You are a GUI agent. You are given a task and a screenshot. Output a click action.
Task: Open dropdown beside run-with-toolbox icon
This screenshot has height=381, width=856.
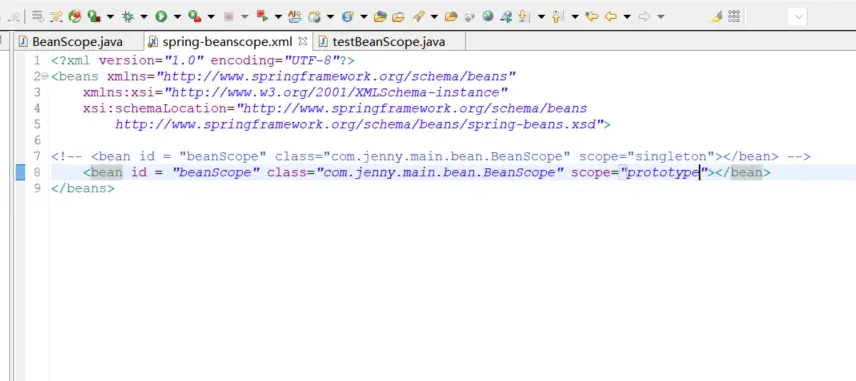(211, 16)
